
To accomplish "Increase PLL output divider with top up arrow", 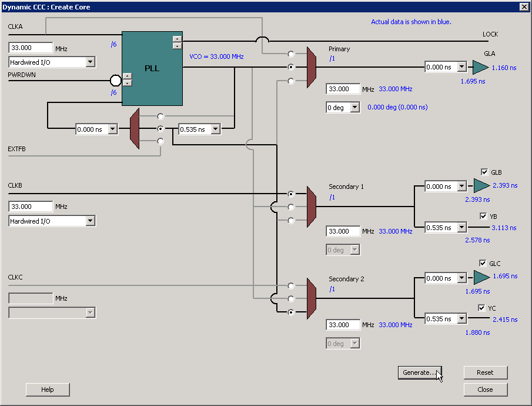I will (177, 39).
